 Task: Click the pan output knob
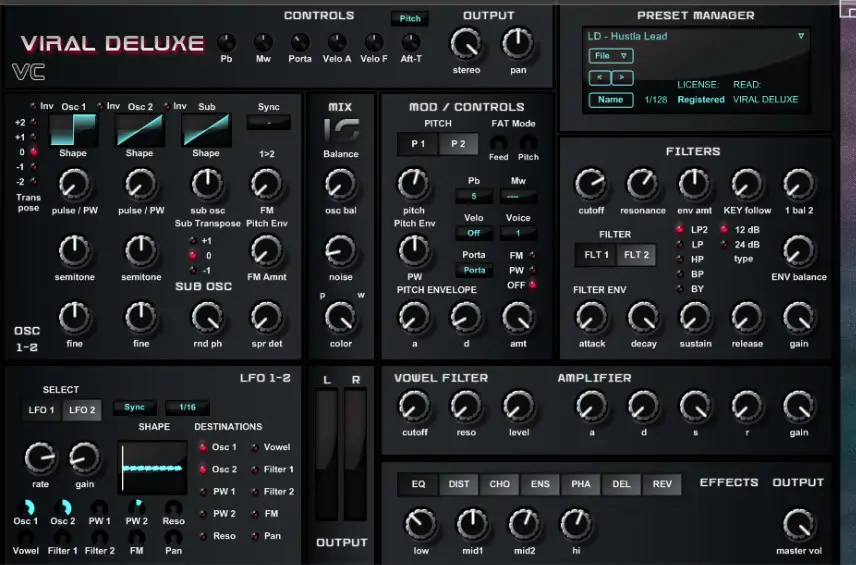(518, 44)
